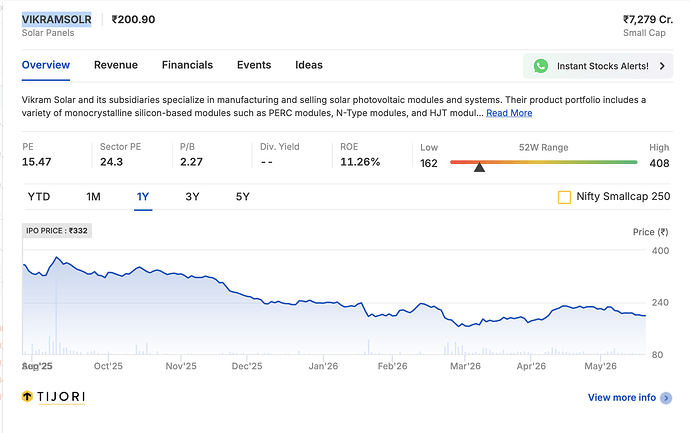
Task: Click the Mar'26 axis label
Action: (465, 366)
